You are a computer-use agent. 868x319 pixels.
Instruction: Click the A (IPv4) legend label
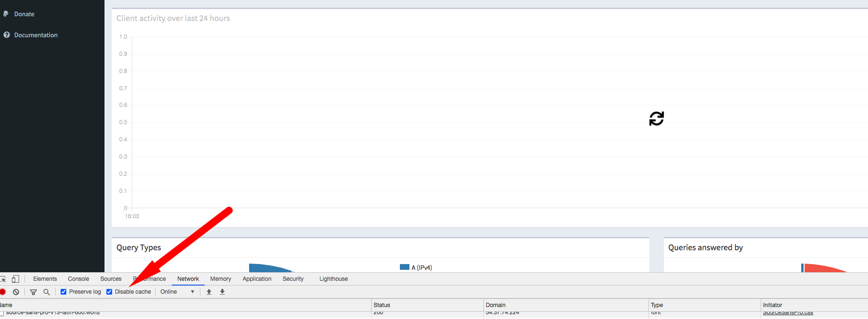422,267
